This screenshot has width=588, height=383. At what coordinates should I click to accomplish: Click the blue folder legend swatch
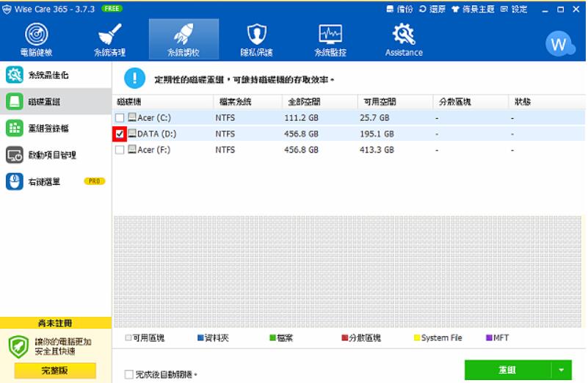point(200,338)
